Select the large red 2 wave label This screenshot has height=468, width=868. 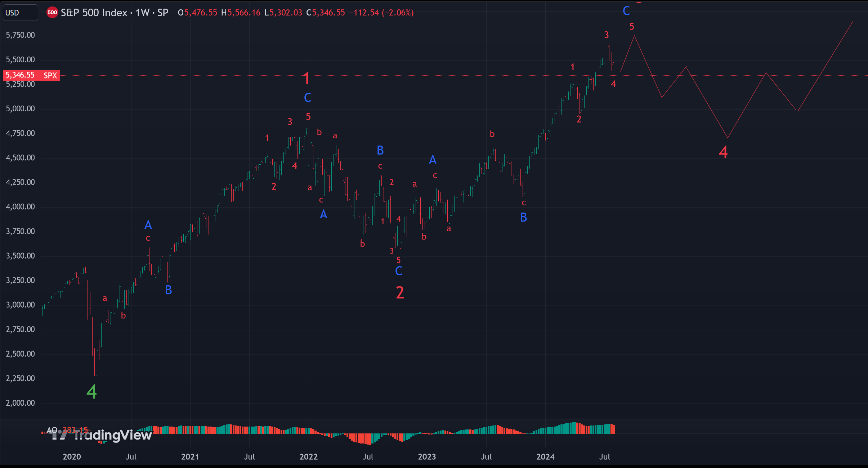(400, 293)
